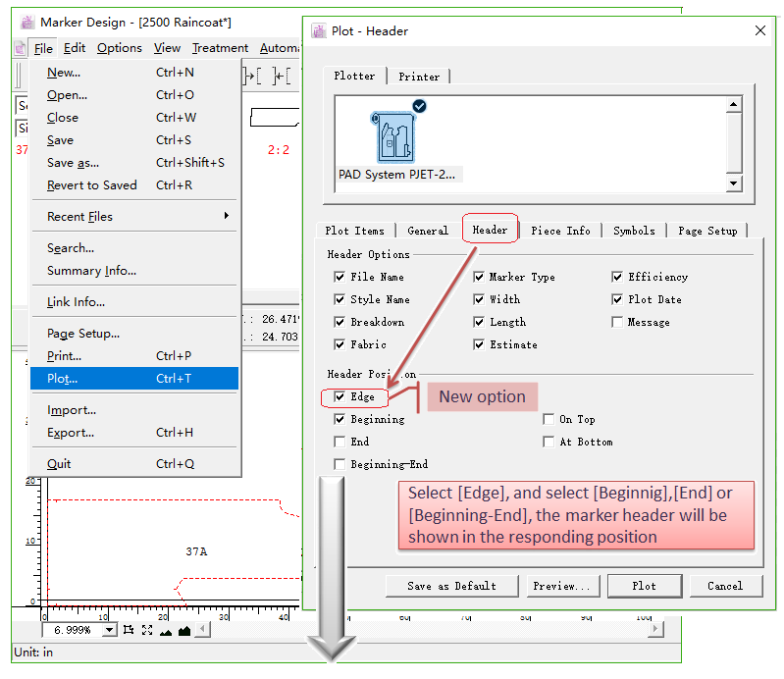
Task: Uncheck the Breakdown header option
Action: (340, 322)
